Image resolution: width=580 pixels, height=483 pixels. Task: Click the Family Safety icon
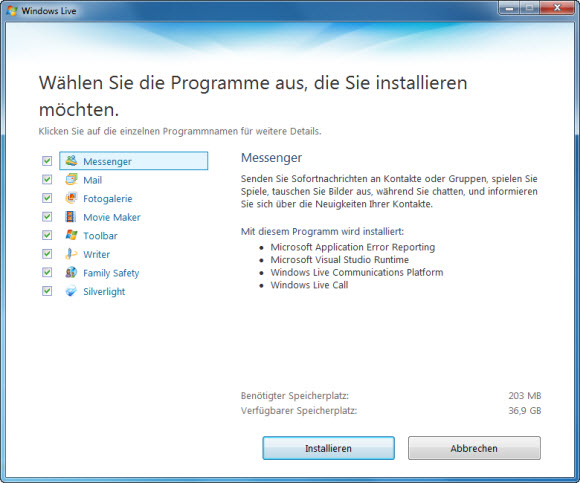[71, 272]
